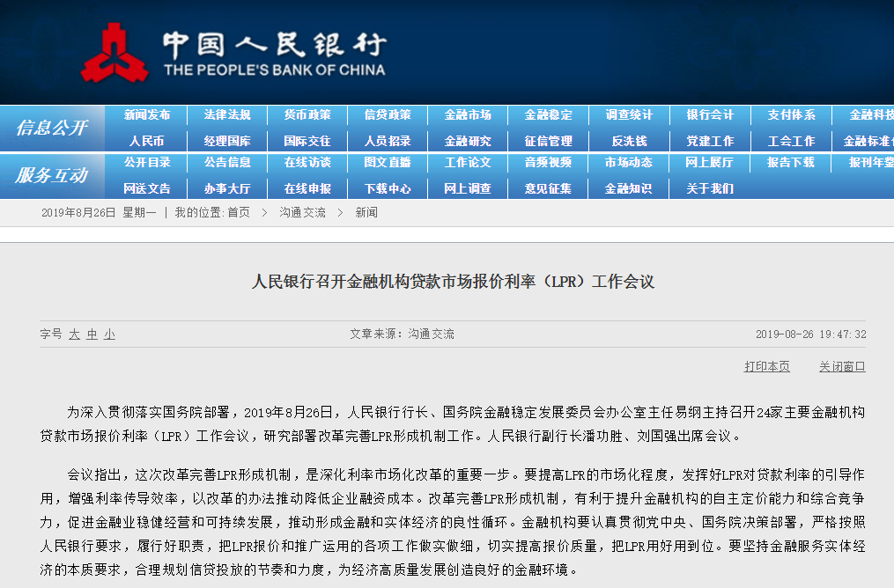
Task: Click the People's Bank of China red logo
Action: (x=115, y=53)
